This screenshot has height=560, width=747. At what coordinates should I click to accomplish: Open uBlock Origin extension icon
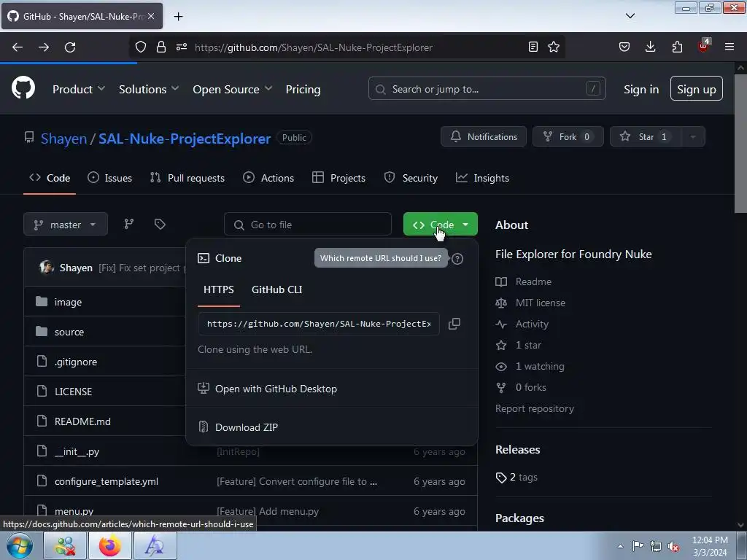(704, 46)
